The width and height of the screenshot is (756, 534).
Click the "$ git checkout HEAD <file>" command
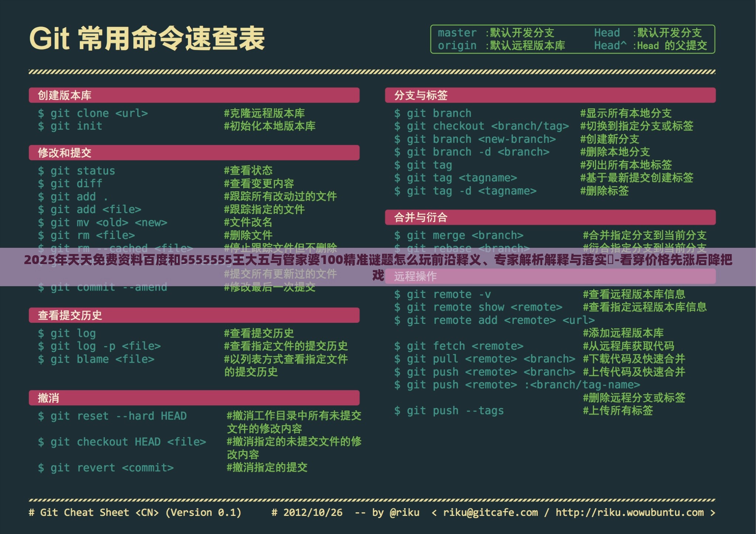click(122, 442)
